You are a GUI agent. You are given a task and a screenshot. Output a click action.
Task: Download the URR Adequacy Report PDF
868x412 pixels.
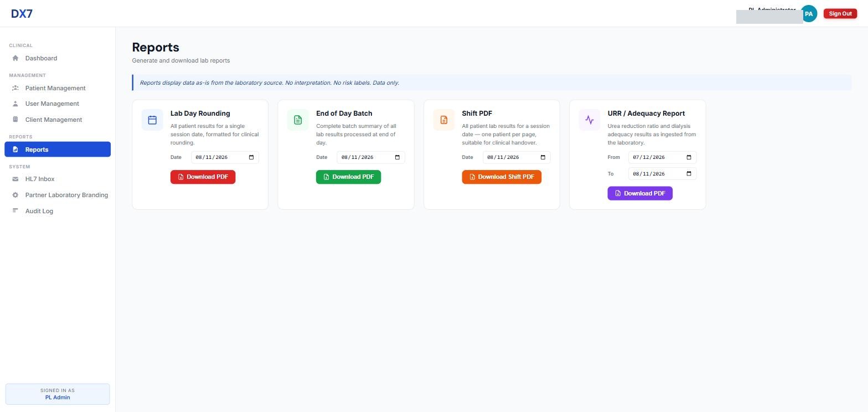pyautogui.click(x=640, y=193)
